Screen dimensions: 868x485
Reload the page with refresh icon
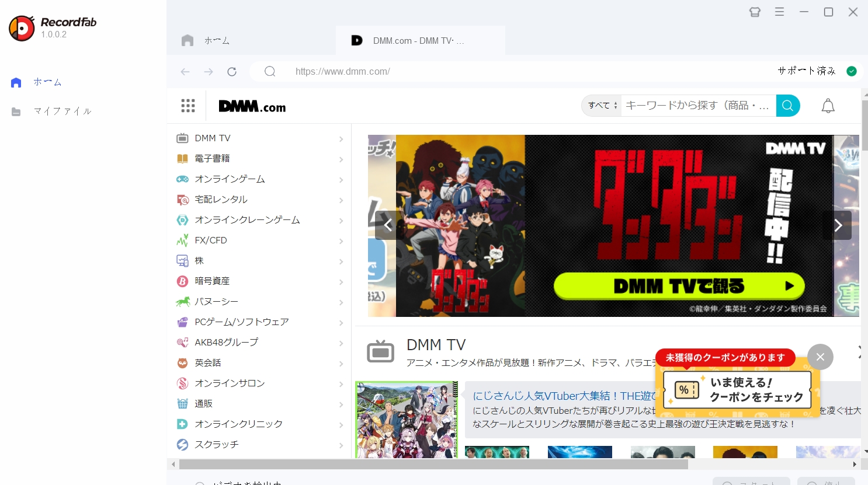[x=232, y=71]
